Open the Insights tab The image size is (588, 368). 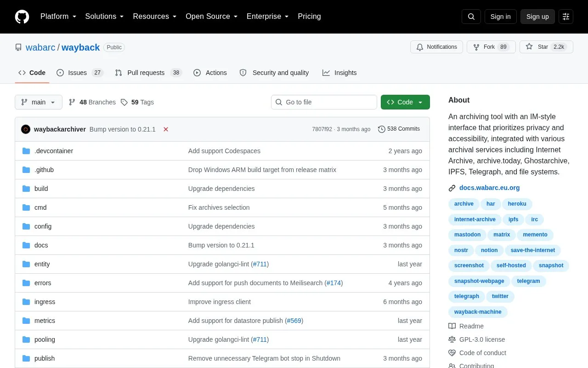[339, 73]
